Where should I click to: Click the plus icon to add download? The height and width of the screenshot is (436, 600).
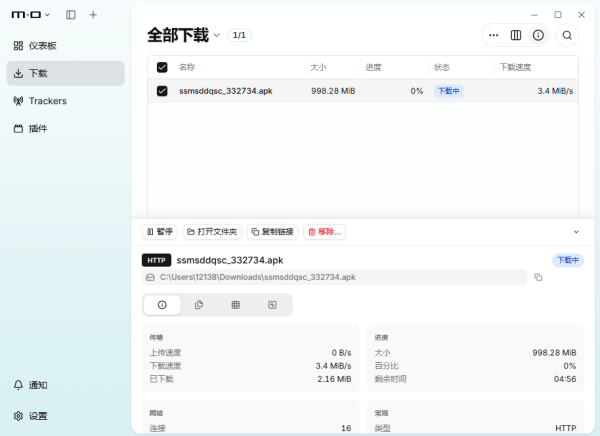(93, 15)
